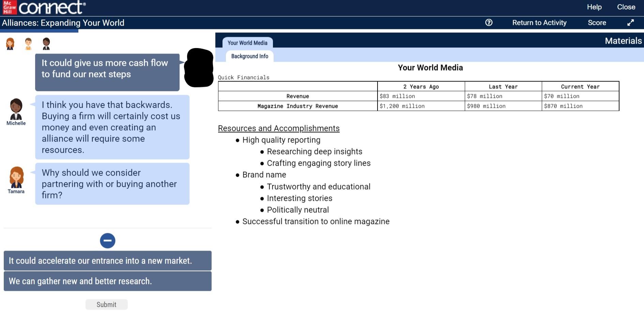Select the red-haired woman avatar at top

click(10, 44)
